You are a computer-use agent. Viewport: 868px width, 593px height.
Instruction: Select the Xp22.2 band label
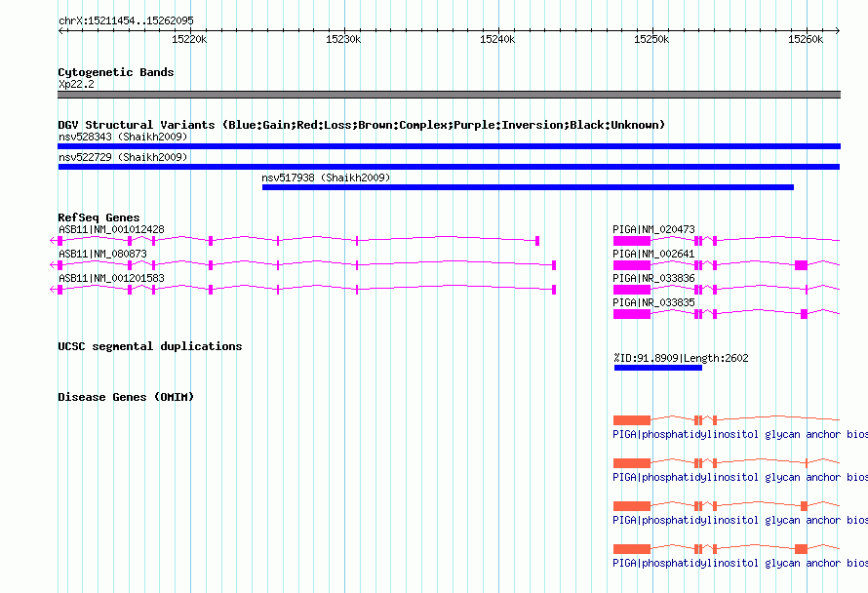76,84
